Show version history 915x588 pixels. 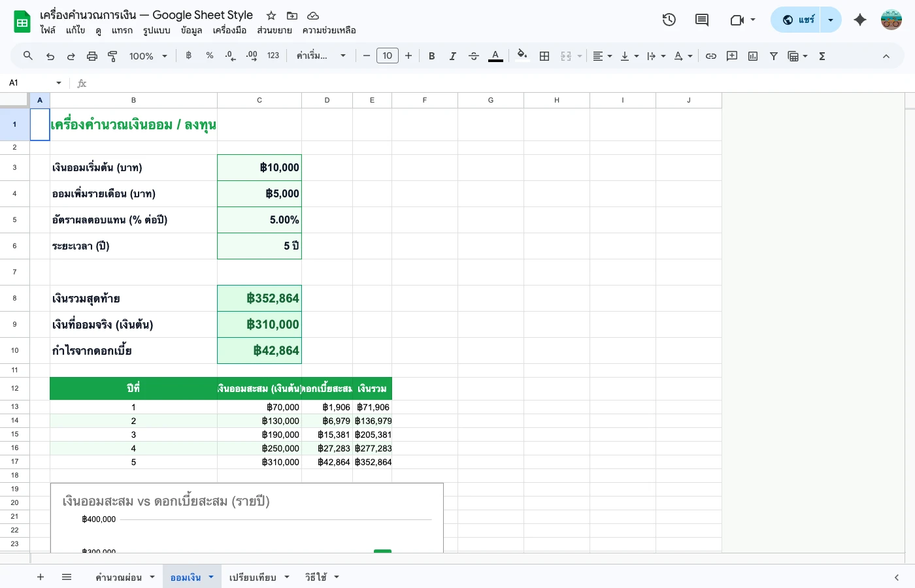(x=669, y=20)
